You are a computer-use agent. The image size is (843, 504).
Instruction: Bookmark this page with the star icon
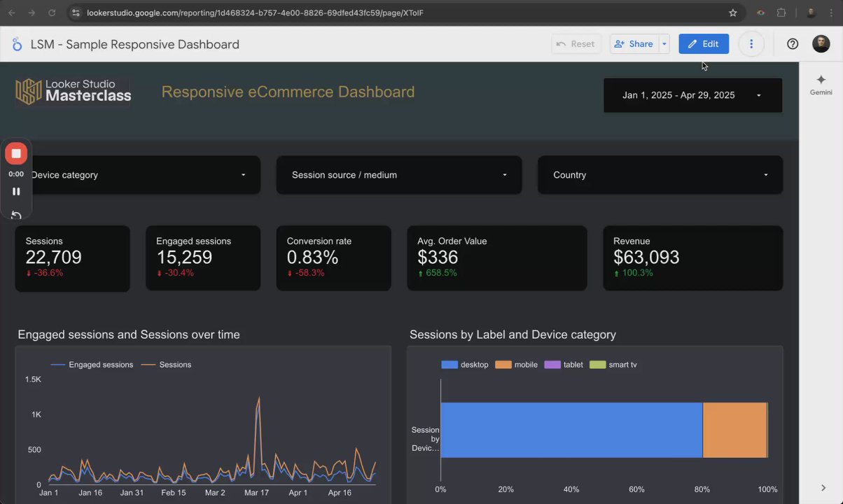(x=733, y=13)
